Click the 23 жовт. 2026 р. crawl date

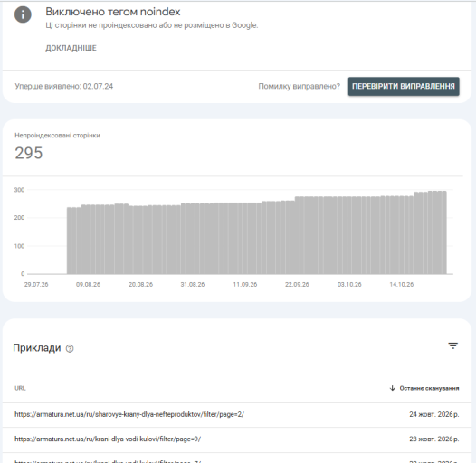point(434,439)
